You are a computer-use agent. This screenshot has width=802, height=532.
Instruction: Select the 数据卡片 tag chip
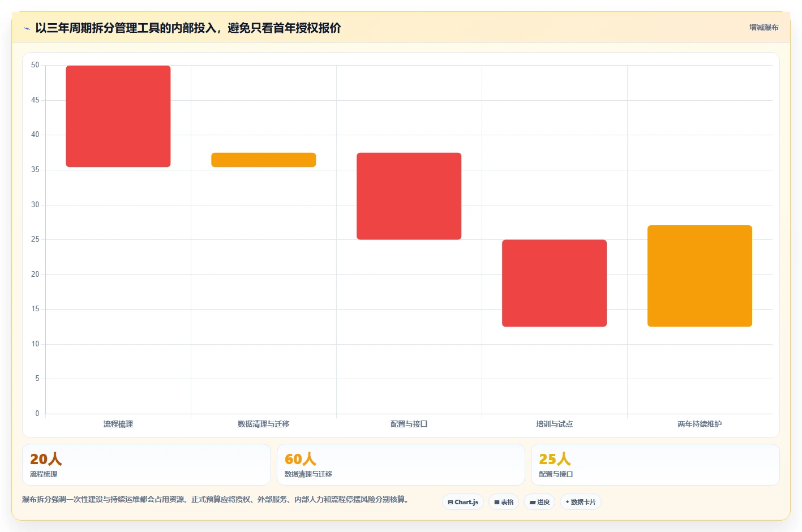pyautogui.click(x=581, y=502)
